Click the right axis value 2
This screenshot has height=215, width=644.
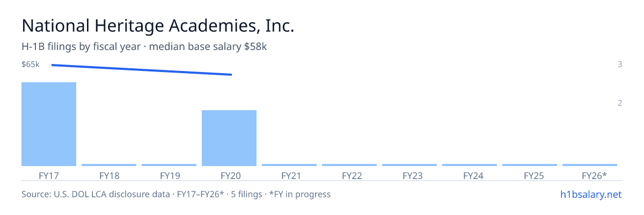pos(620,103)
